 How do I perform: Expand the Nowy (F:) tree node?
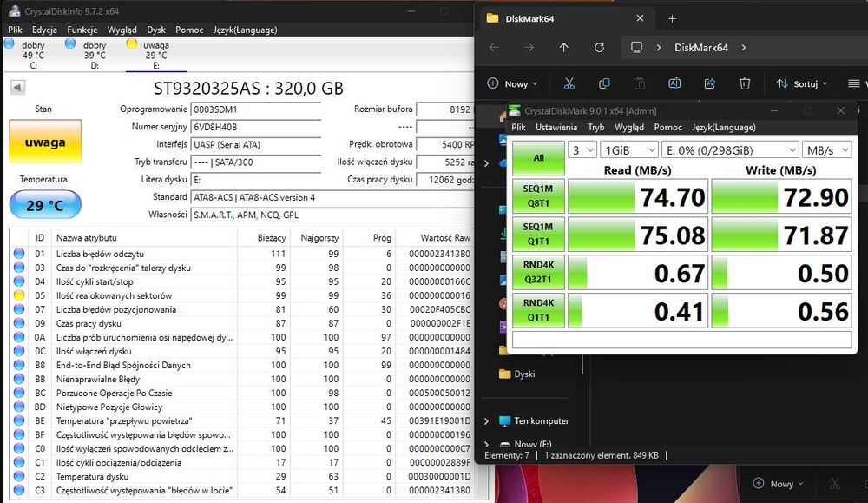487,444
